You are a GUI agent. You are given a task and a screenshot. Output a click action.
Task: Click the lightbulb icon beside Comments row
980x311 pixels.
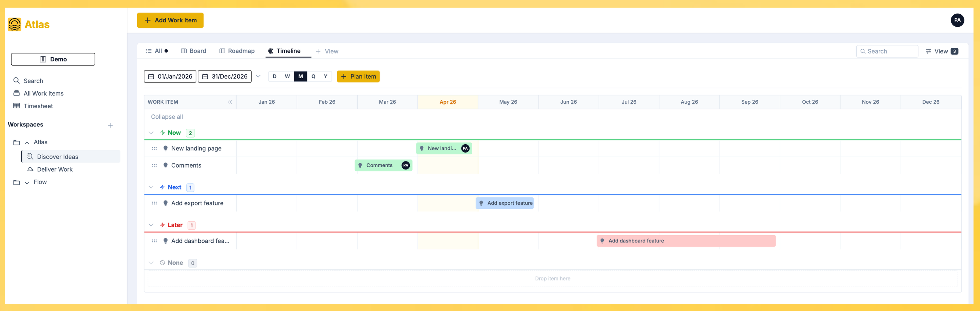pos(166,166)
